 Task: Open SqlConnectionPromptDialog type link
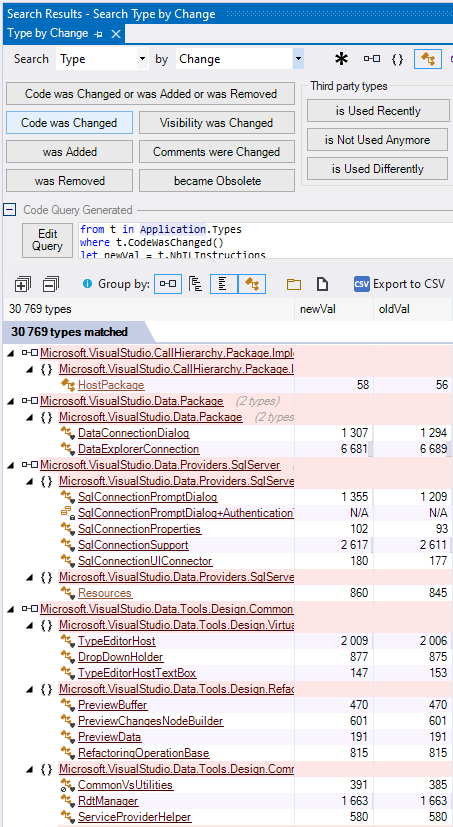tap(147, 497)
